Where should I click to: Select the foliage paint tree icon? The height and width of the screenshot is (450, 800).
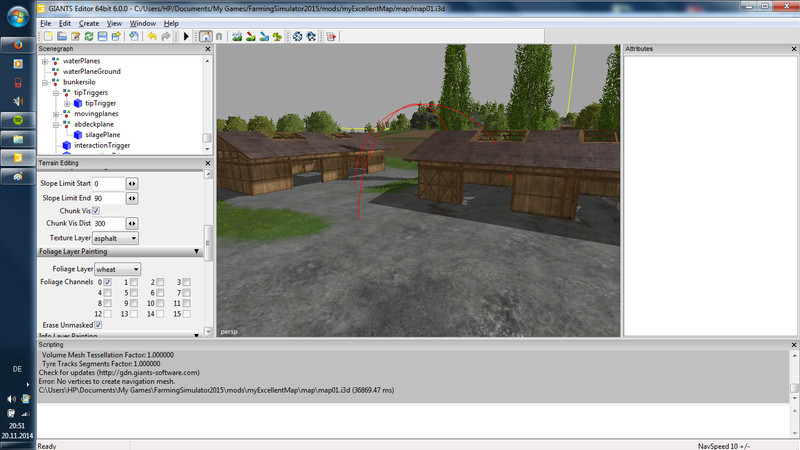point(277,36)
